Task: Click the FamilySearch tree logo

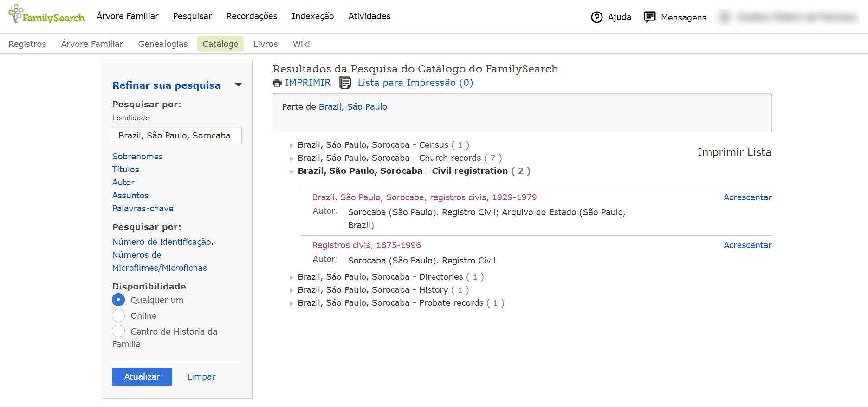Action: (x=46, y=14)
